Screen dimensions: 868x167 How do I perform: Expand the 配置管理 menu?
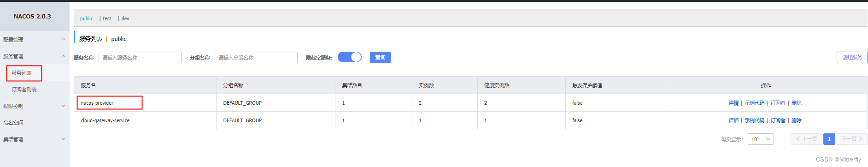point(35,40)
